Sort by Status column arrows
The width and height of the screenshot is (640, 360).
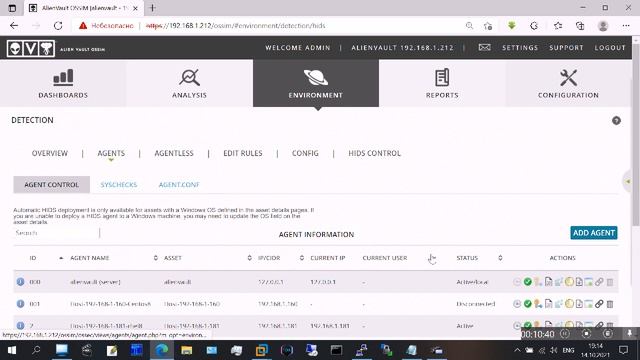click(500, 258)
